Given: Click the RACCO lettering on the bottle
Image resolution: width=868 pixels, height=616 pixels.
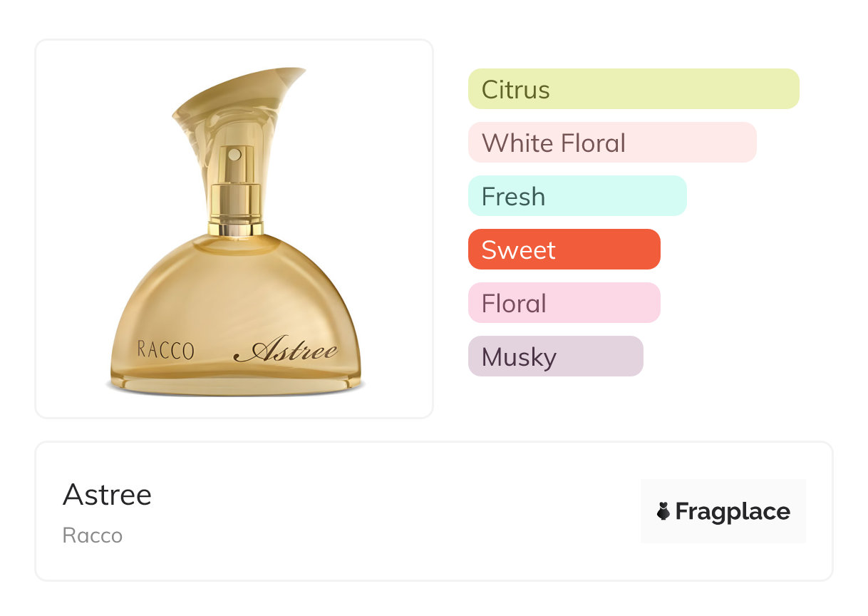Looking at the screenshot, I should pos(165,350).
